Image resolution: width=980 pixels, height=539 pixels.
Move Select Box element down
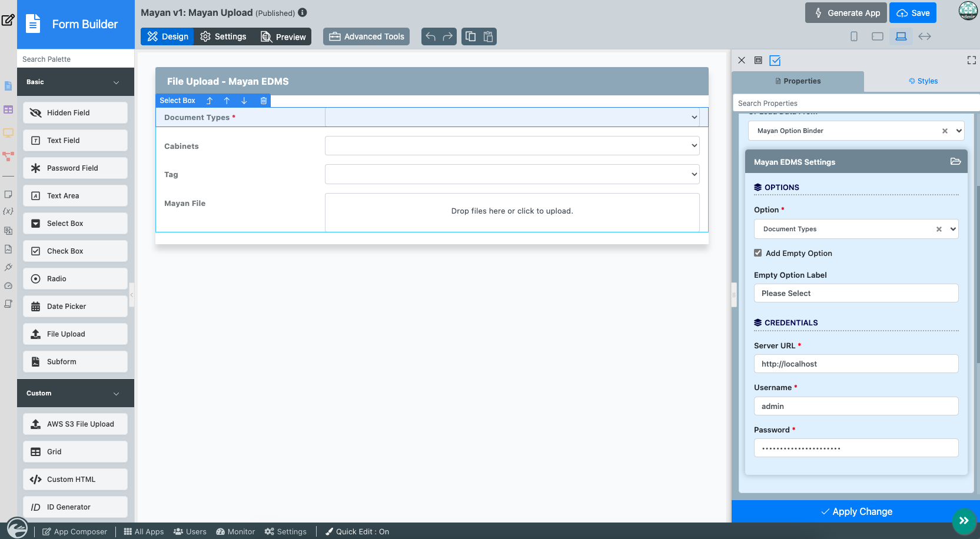(x=244, y=101)
